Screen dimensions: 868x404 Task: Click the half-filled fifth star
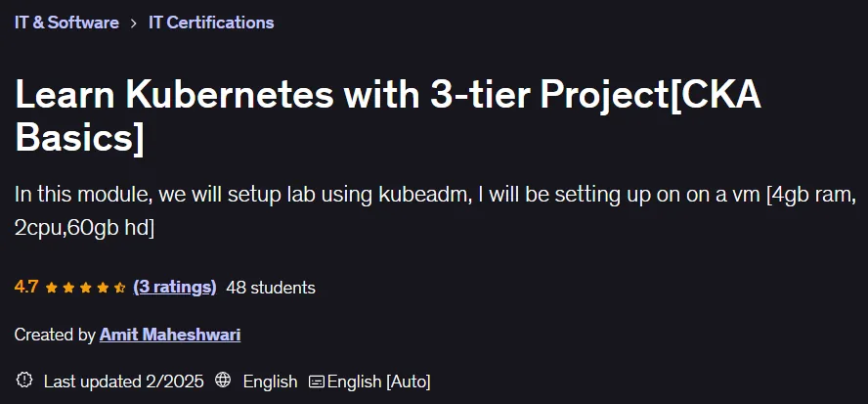click(119, 288)
